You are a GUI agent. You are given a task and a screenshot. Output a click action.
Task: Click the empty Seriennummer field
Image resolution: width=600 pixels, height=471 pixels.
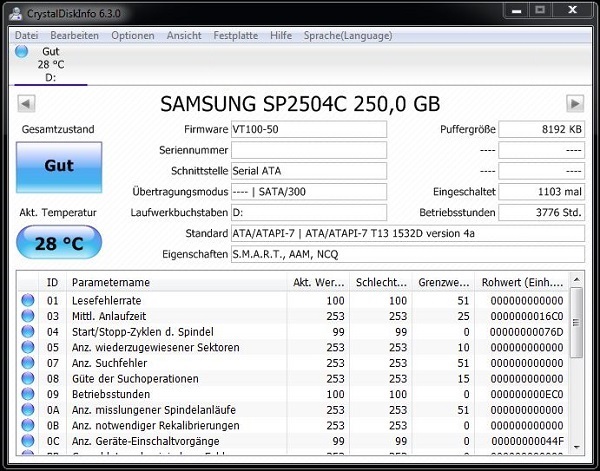coord(309,150)
